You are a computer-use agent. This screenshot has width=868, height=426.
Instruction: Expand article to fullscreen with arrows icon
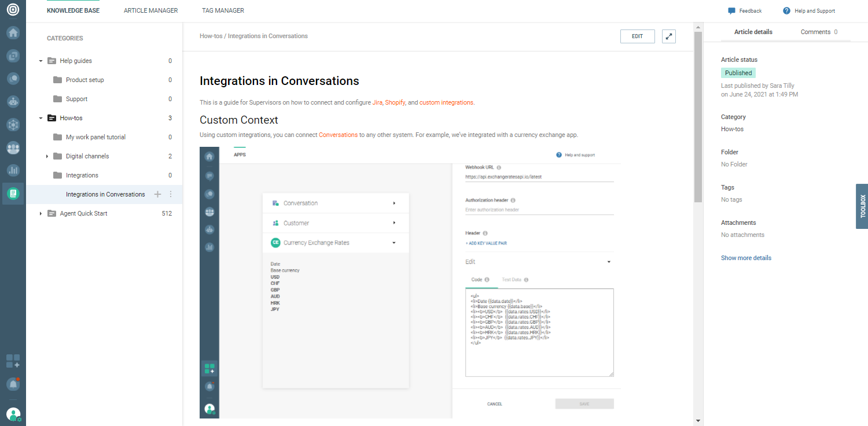(669, 36)
